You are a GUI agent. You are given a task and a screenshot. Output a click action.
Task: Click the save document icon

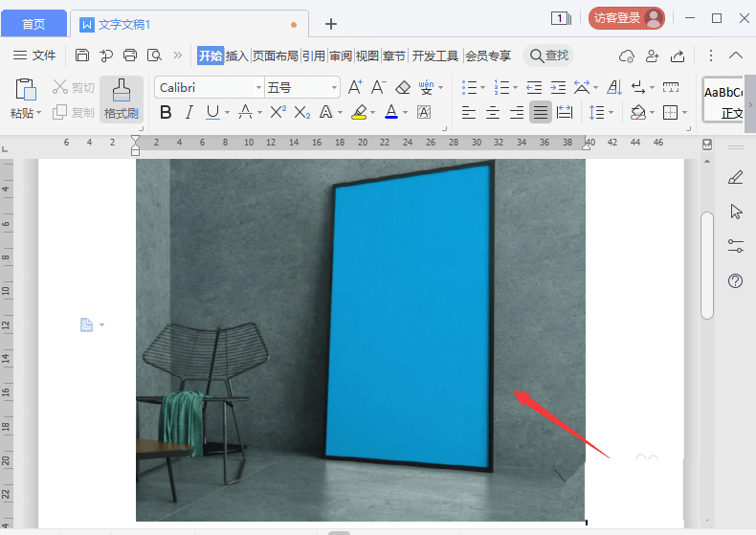pyautogui.click(x=82, y=56)
